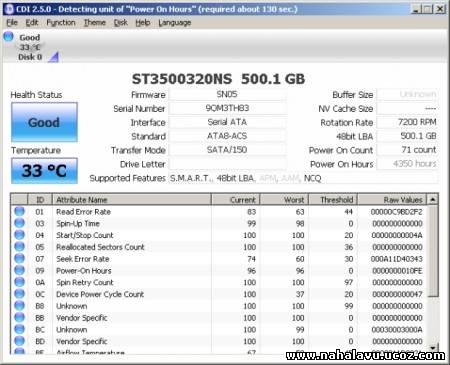Click the blue status orb for Disk 0

click(8, 36)
